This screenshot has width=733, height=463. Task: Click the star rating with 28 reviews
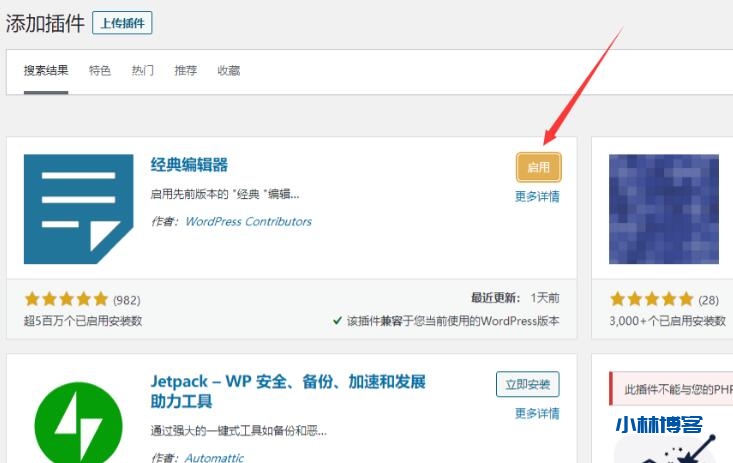click(651, 299)
